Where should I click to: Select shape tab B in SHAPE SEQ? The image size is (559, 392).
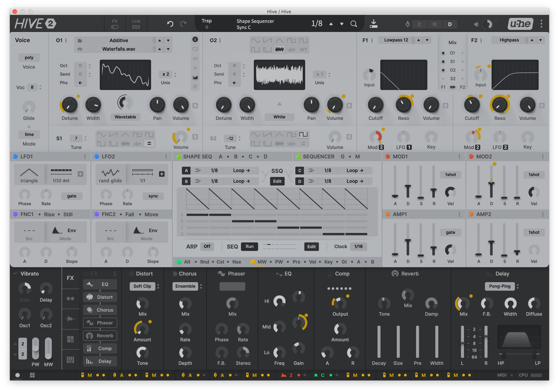pos(236,157)
